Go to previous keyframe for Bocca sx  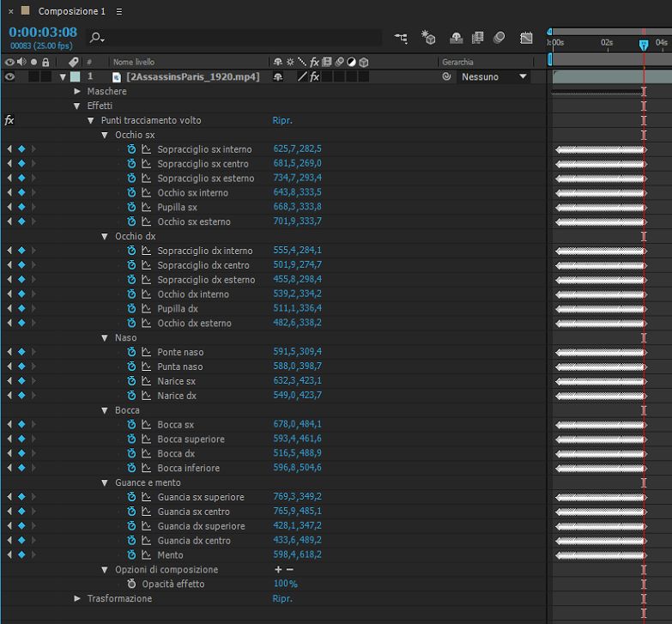9,425
